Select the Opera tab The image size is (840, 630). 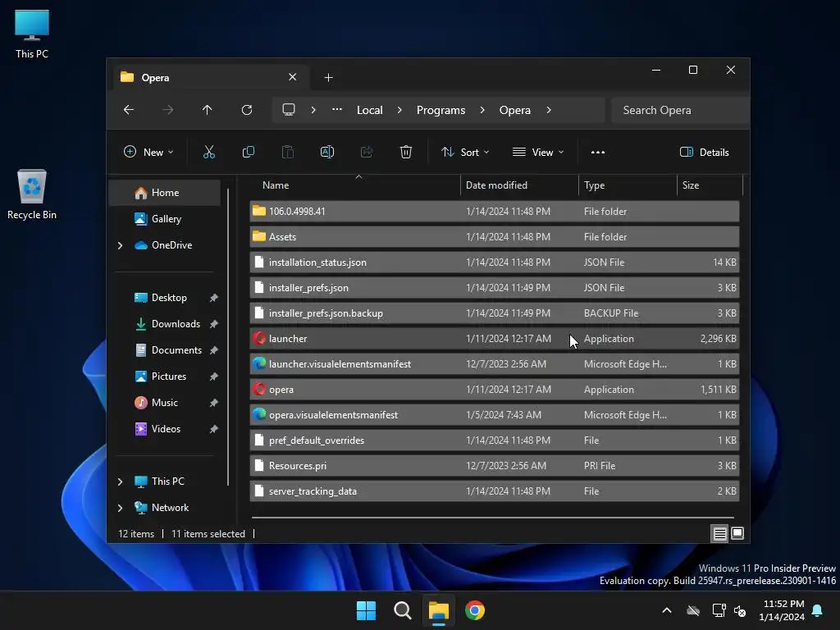tap(211, 78)
